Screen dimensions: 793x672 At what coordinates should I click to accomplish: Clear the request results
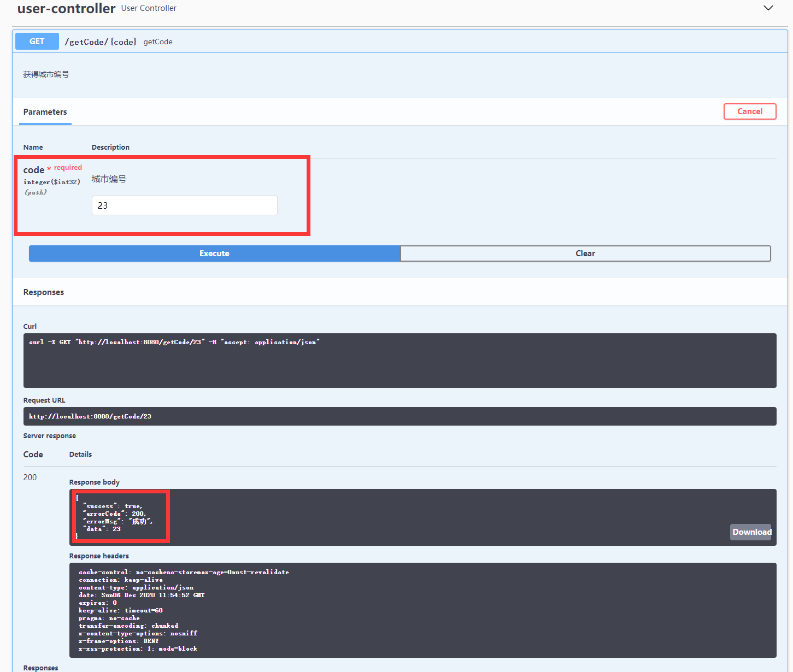tap(585, 253)
